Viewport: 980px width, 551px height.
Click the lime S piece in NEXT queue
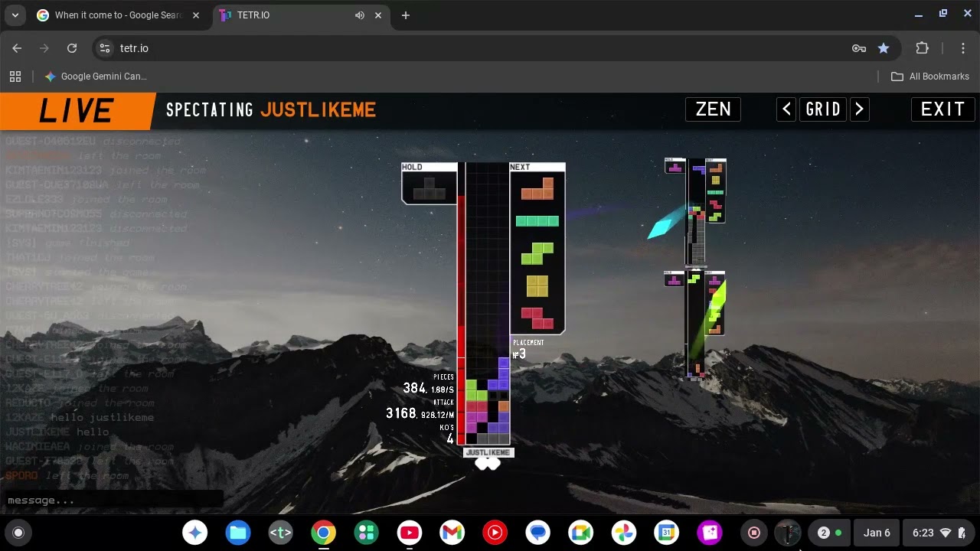tap(537, 253)
